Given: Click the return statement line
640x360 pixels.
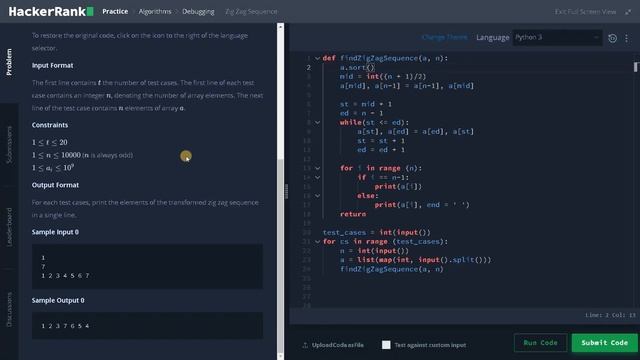Looking at the screenshot, I should pyautogui.click(x=353, y=214).
